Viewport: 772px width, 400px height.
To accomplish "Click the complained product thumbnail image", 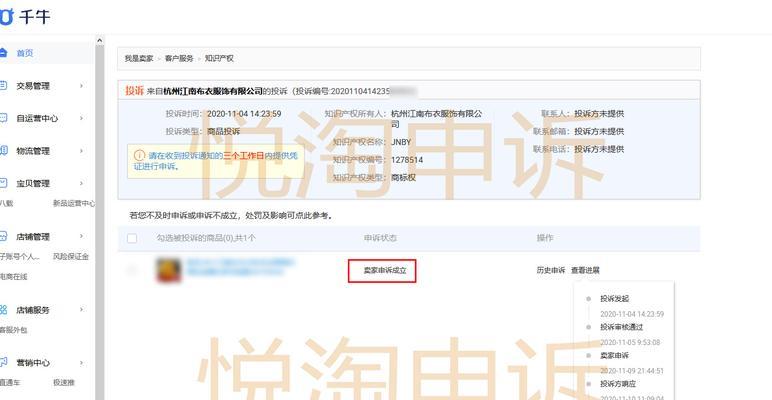I will pos(168,270).
